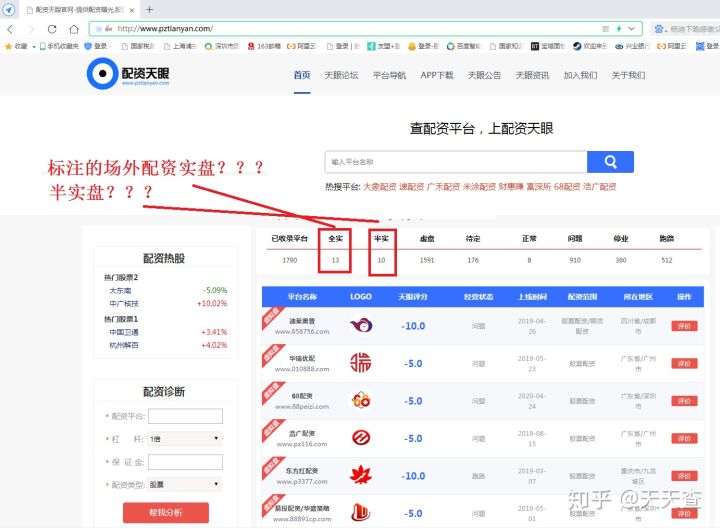Click the 中广核技 hot stock link

pyautogui.click(x=124, y=304)
